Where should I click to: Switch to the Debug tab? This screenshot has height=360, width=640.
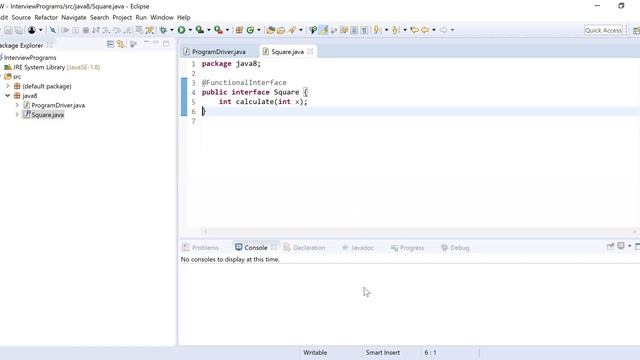tap(455, 247)
